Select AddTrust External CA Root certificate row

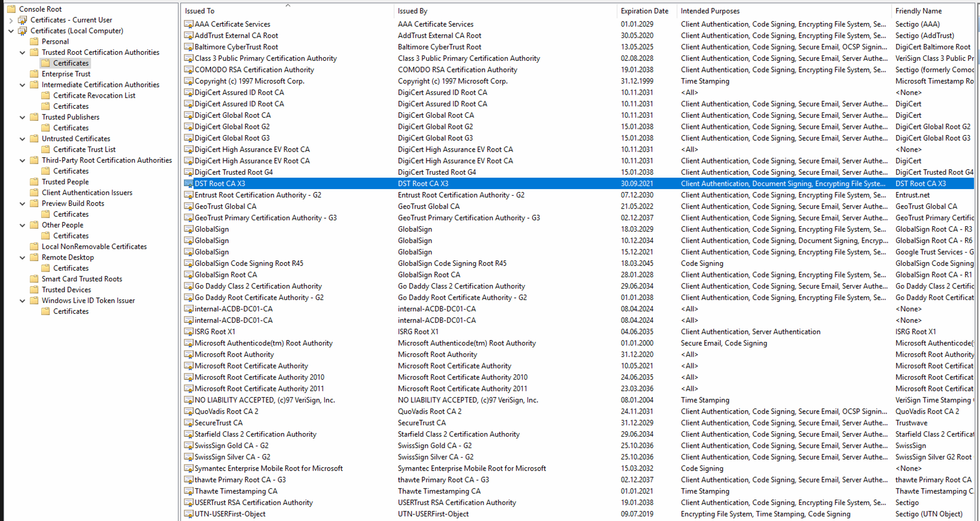(x=579, y=35)
